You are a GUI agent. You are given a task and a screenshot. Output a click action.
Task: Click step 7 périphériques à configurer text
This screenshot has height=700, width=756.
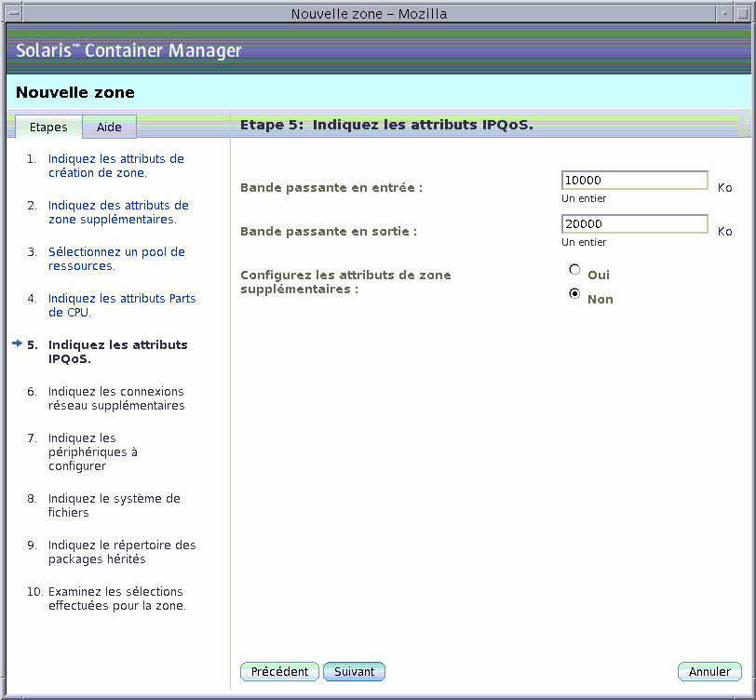[93, 451]
